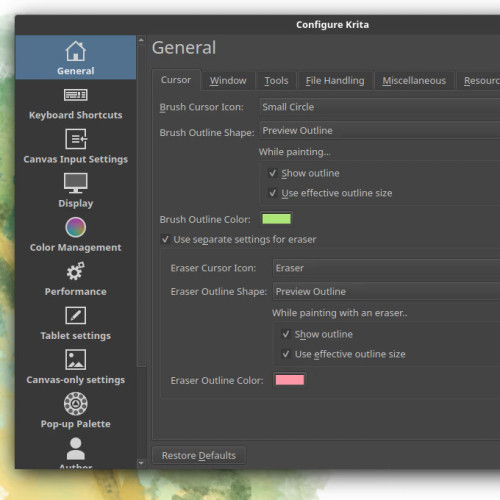This screenshot has width=500, height=500.
Task: Switch to the Tools tab
Action: pos(276,81)
